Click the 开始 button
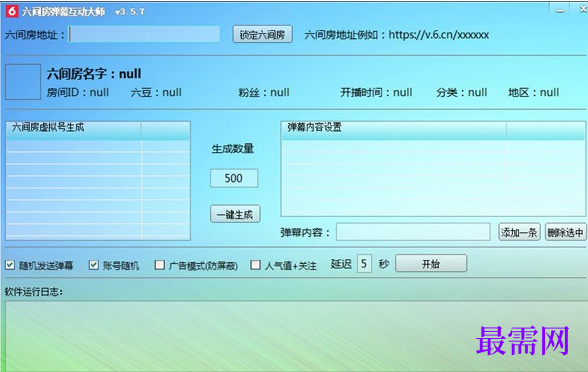Viewport: 588px width, 372px height. click(x=431, y=264)
